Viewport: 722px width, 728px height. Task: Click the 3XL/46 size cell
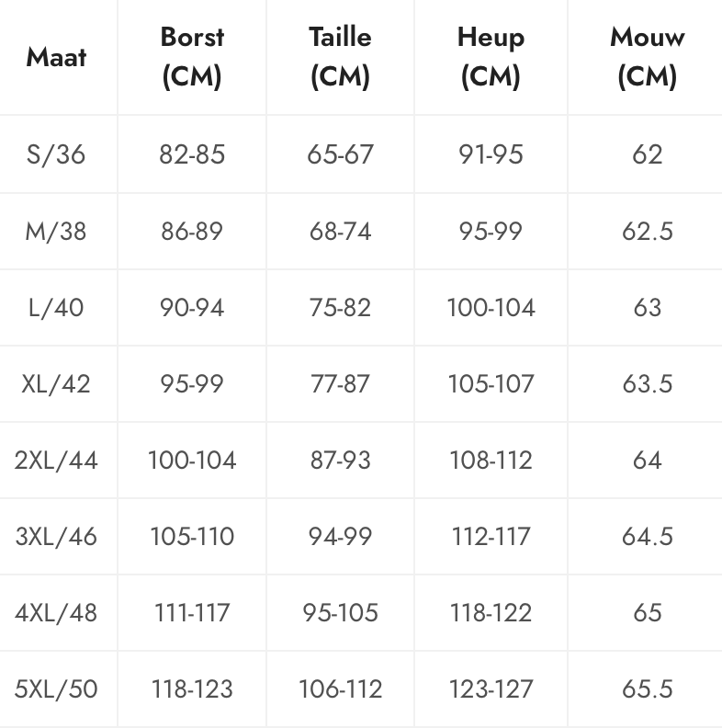[x=56, y=536]
